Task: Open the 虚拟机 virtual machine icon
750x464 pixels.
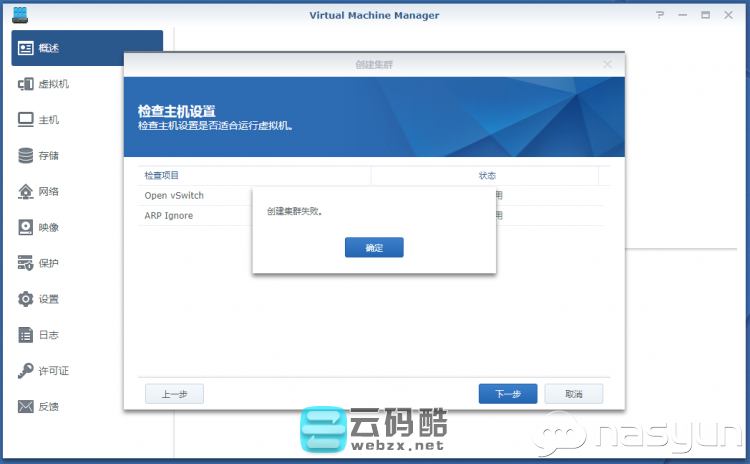Action: (26, 84)
